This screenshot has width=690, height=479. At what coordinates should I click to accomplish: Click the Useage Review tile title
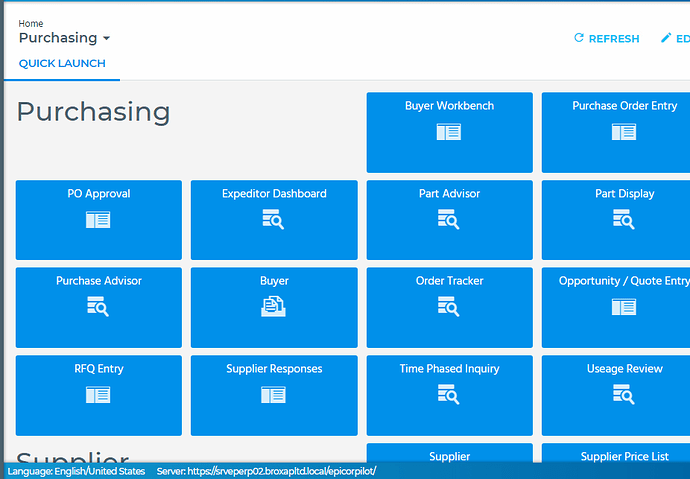tap(624, 369)
